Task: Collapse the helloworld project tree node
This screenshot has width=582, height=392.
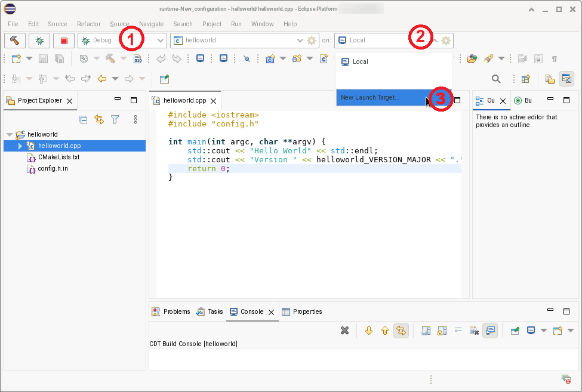Action: click(9, 135)
